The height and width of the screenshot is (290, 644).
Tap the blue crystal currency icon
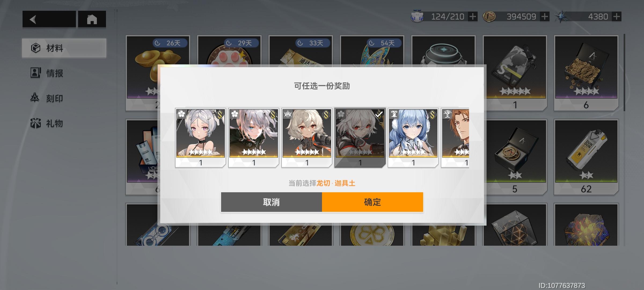[561, 17]
